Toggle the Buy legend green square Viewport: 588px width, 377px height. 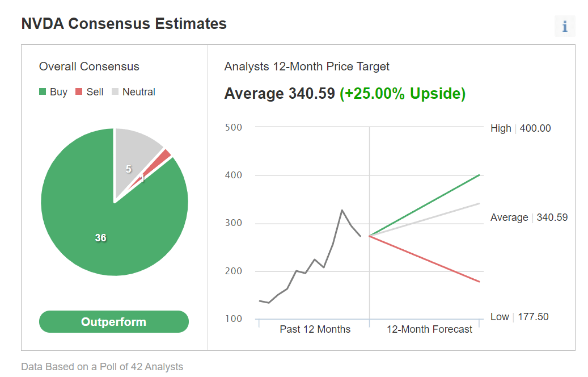[x=43, y=91]
